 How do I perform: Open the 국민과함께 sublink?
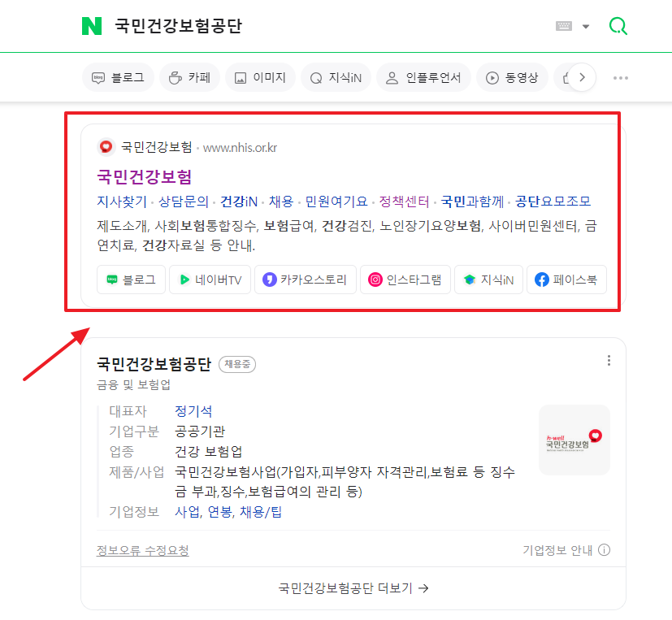tap(472, 202)
